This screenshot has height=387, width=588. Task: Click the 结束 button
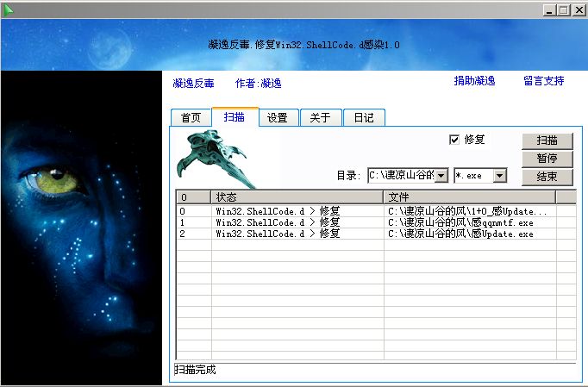click(x=547, y=177)
